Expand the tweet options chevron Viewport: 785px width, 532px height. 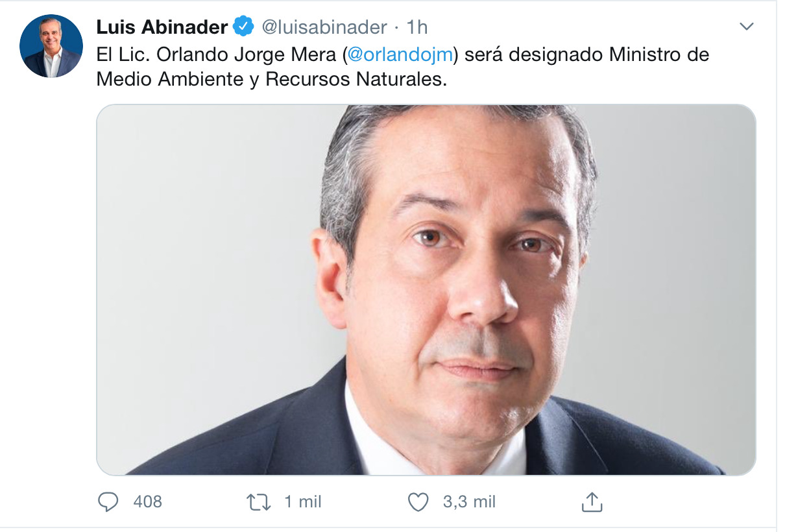(747, 27)
